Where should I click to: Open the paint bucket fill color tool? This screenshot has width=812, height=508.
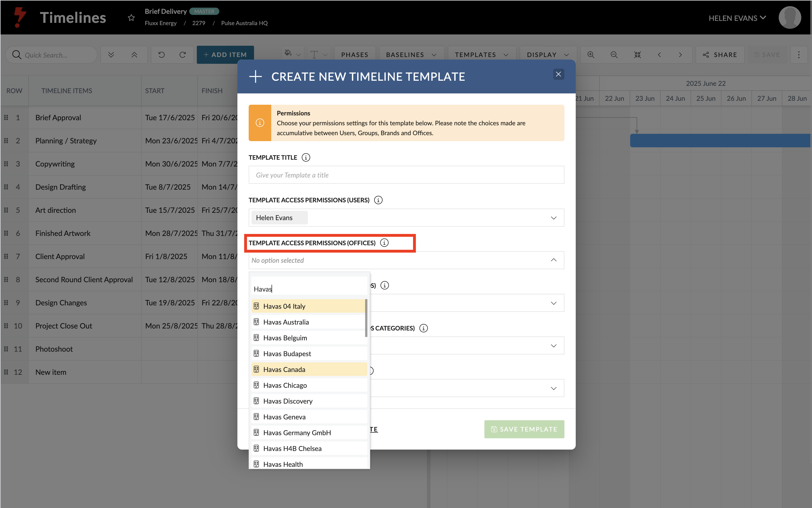click(x=288, y=53)
